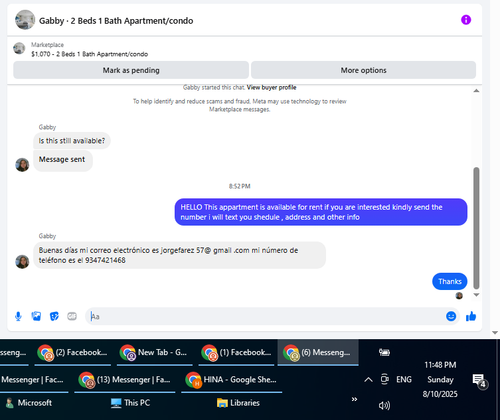Open the ENG language switcher
Viewport: 500px width, 420px height.
[x=404, y=379]
